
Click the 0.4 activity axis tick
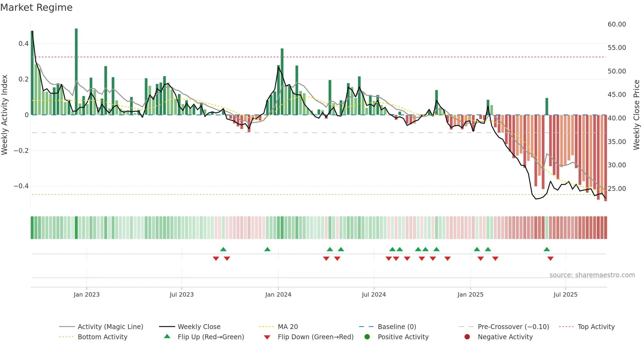24,43
